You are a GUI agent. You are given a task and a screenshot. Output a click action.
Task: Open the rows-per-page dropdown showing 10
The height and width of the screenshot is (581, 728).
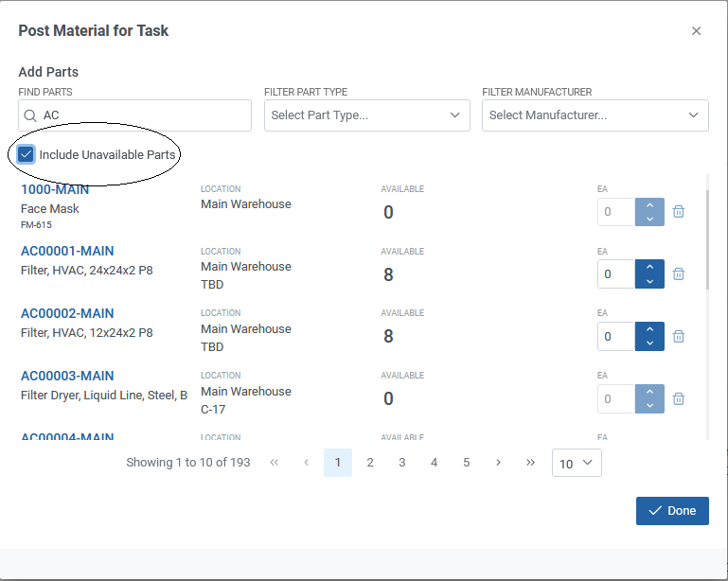pyautogui.click(x=577, y=463)
